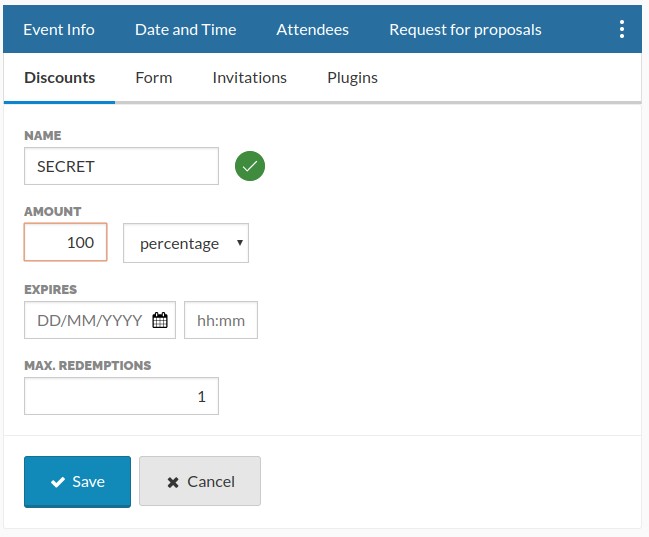
Task: Click the X icon on Cancel
Action: point(173,482)
